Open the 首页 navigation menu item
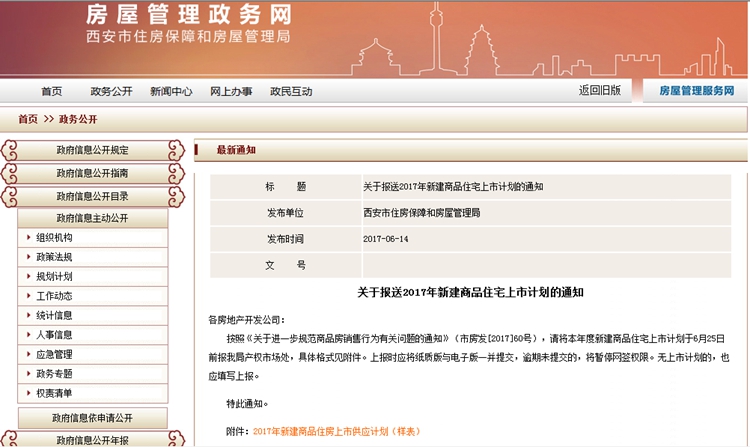Screen dimensions: 750x447 (x=52, y=91)
